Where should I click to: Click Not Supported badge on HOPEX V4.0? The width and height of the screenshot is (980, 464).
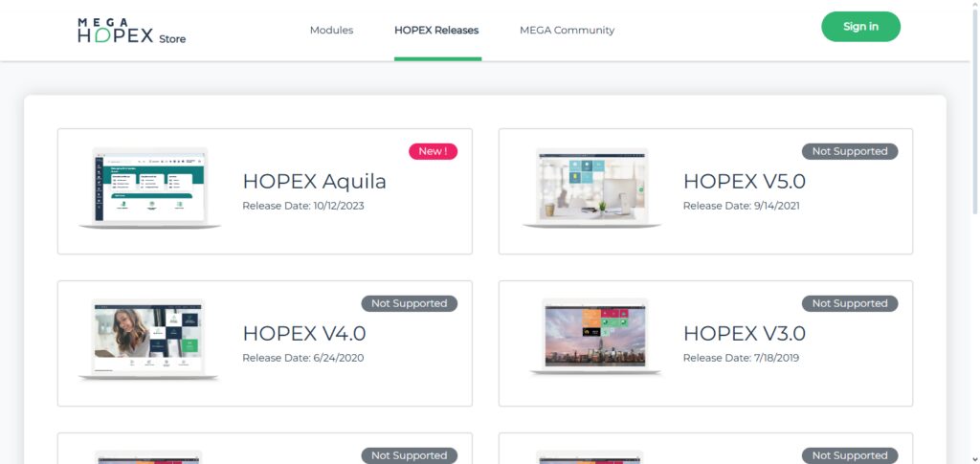tap(410, 303)
